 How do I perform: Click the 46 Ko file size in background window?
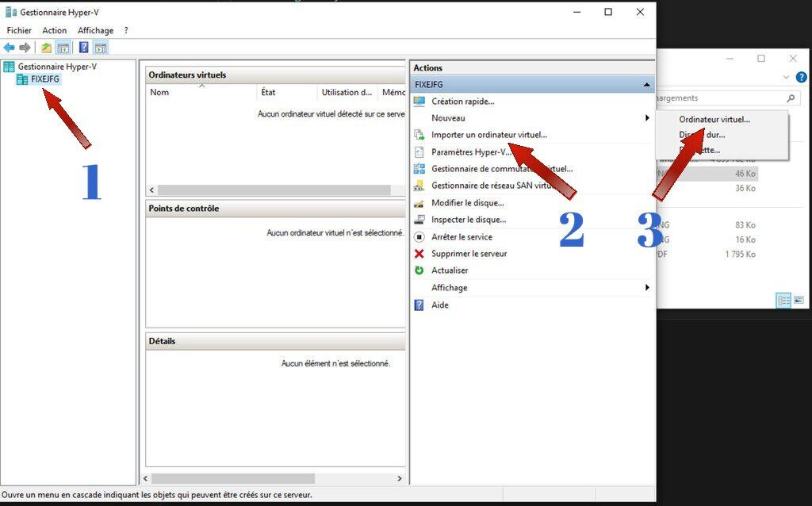(x=745, y=174)
